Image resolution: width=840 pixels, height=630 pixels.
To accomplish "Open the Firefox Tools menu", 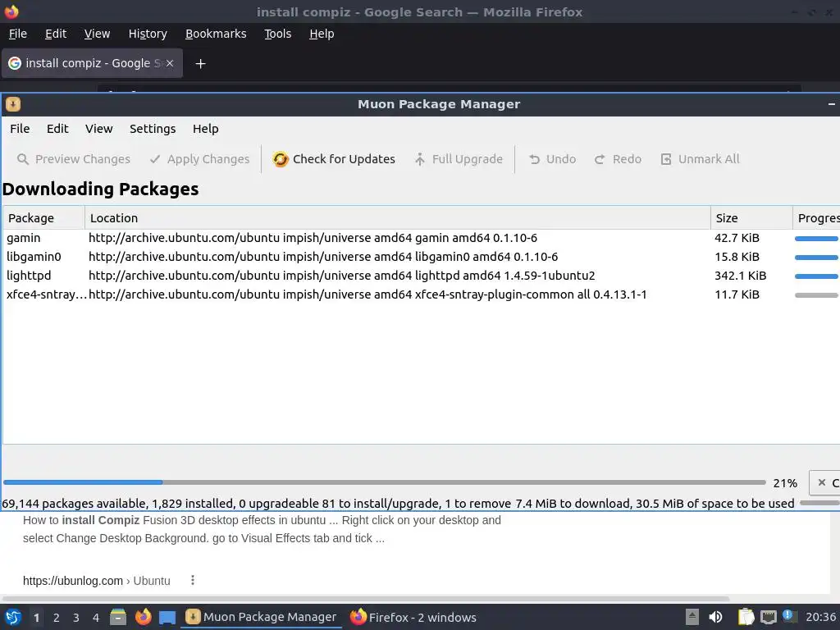I will tap(278, 34).
